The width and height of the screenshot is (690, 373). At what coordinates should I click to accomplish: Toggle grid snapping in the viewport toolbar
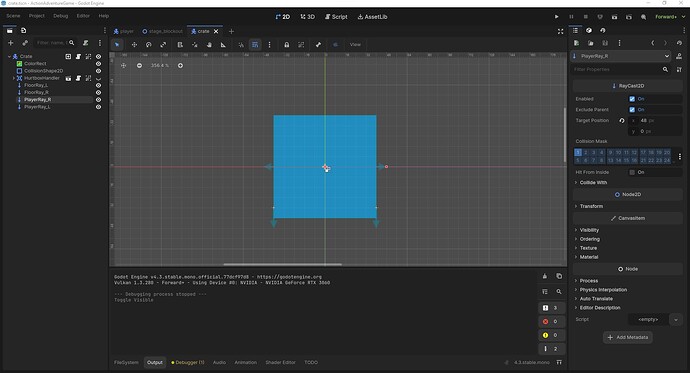[x=255, y=44]
